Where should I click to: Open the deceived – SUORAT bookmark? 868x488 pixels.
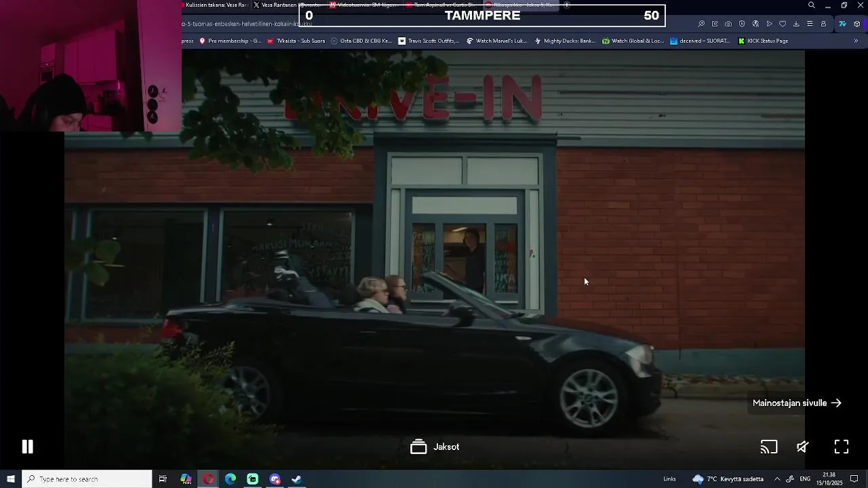click(700, 41)
